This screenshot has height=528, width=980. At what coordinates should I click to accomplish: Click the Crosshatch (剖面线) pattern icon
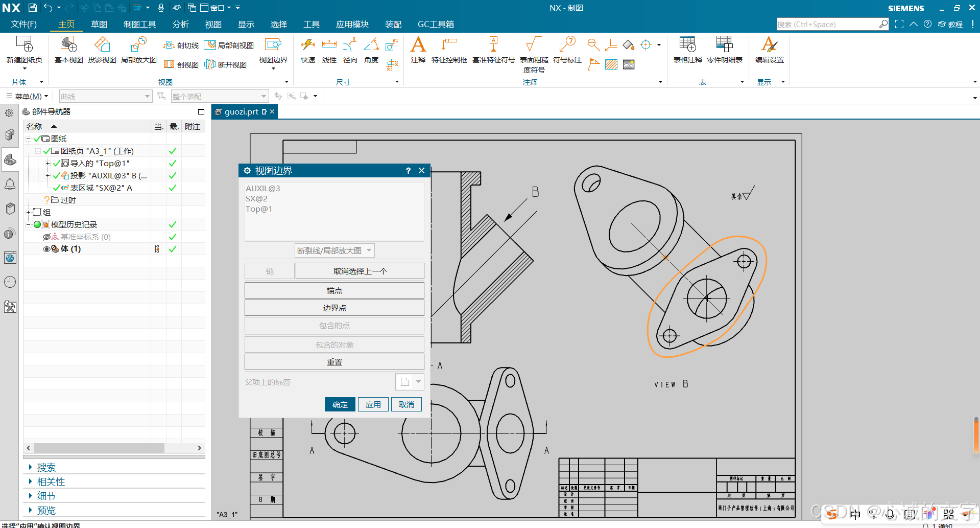pos(611,64)
